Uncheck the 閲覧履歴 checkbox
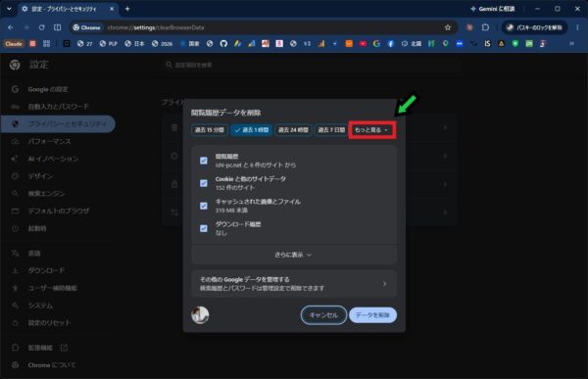 [x=204, y=161]
